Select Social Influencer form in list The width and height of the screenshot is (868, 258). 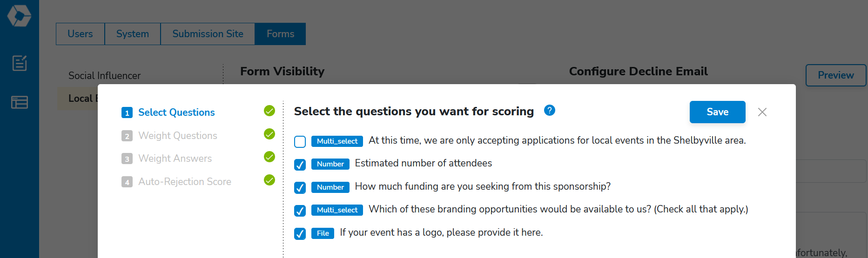104,76
